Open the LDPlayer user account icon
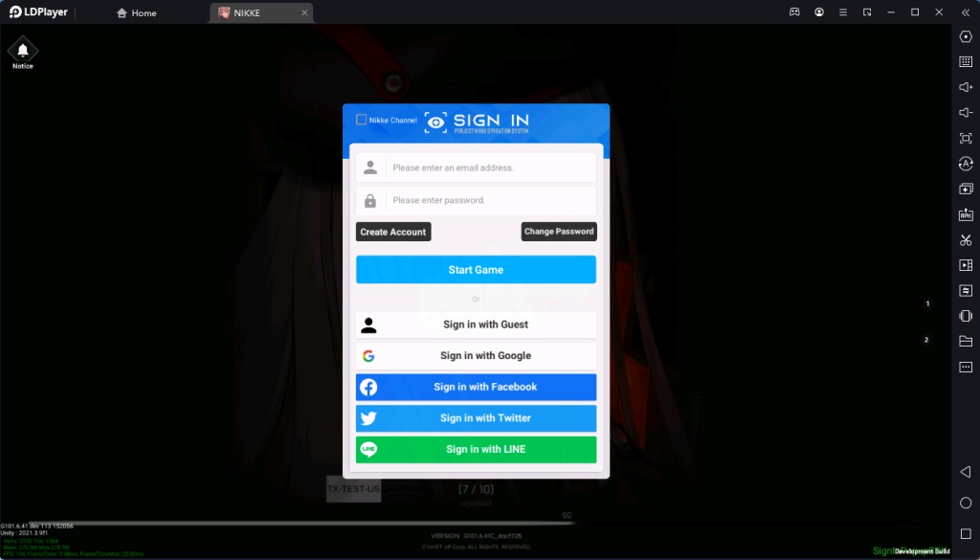The width and height of the screenshot is (980, 560). [x=819, y=11]
